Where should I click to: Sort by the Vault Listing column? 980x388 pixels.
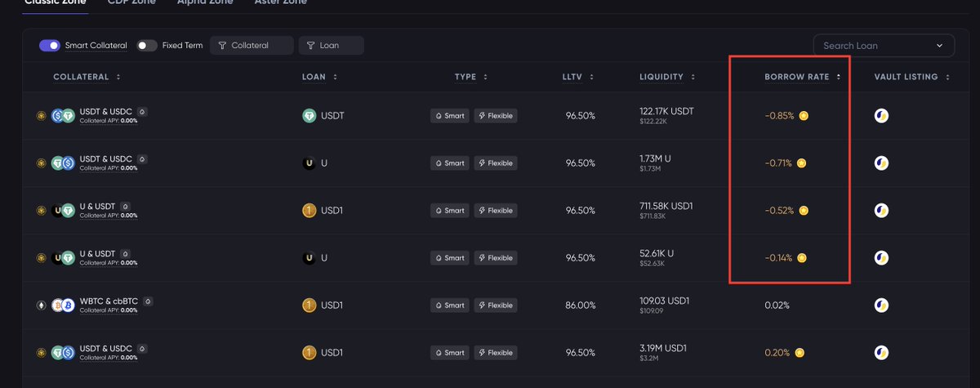tap(912, 77)
